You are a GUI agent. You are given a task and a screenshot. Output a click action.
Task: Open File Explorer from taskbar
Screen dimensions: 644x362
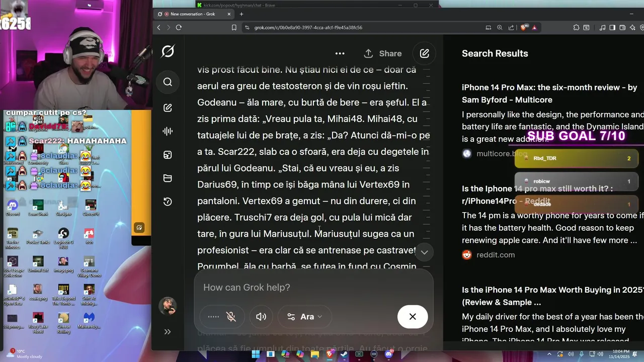tap(315, 354)
